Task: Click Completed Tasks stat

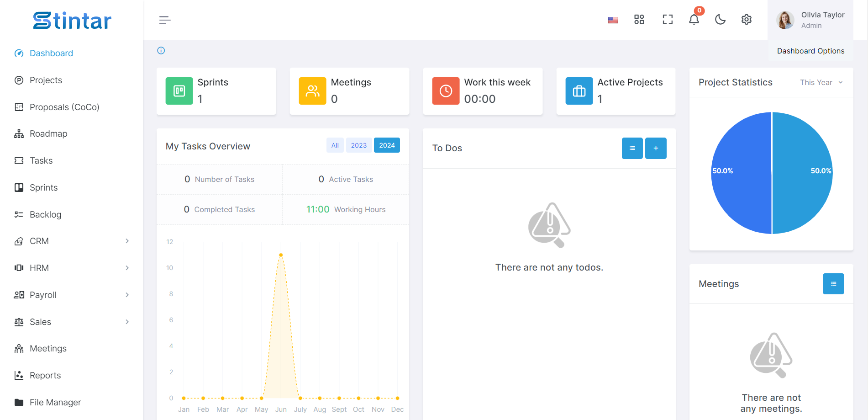Action: pyautogui.click(x=220, y=210)
